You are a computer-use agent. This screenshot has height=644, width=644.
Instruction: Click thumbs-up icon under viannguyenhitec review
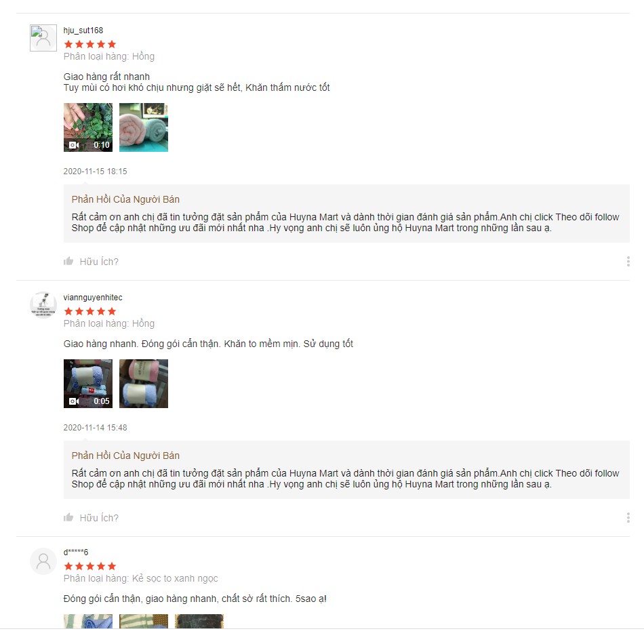pyautogui.click(x=68, y=517)
